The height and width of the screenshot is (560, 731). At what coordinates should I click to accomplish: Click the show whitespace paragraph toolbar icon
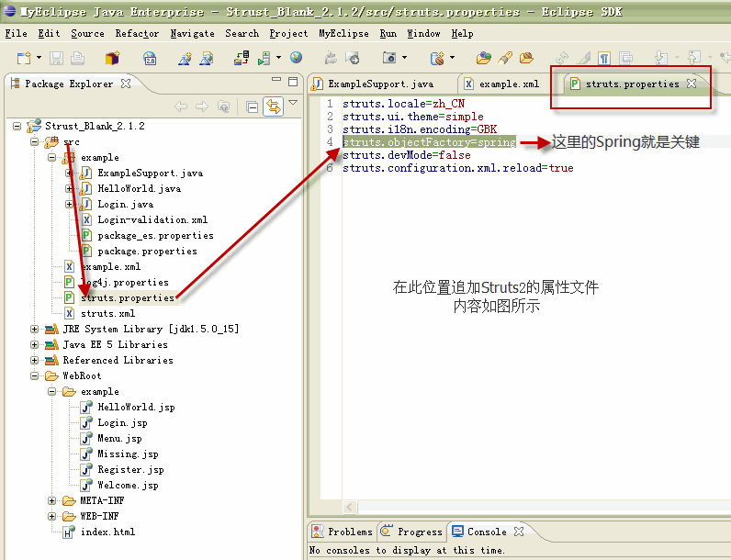[604, 58]
